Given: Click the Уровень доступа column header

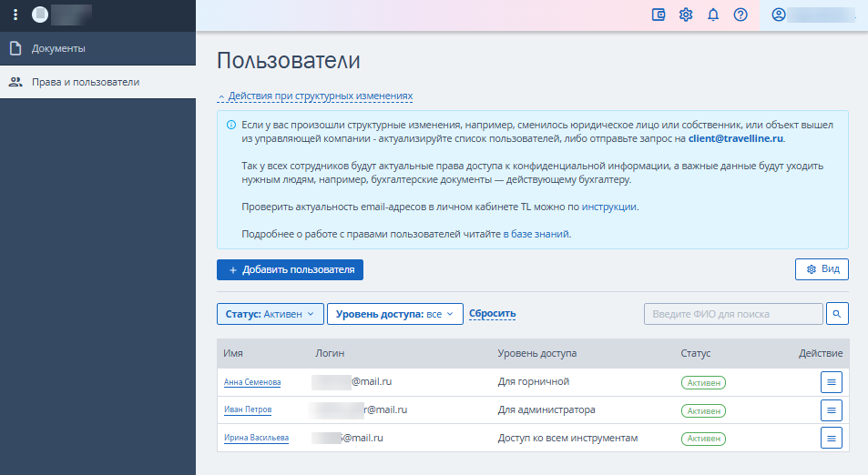Looking at the screenshot, I should point(537,353).
